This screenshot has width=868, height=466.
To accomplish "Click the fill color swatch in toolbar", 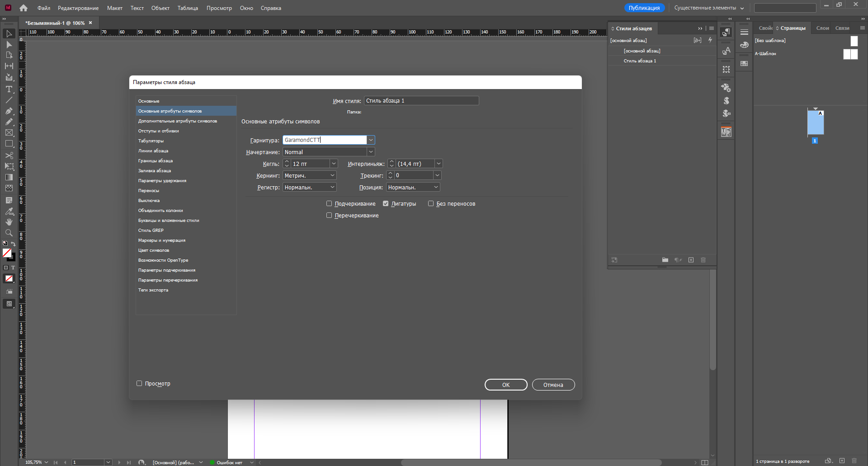I will pos(7,253).
